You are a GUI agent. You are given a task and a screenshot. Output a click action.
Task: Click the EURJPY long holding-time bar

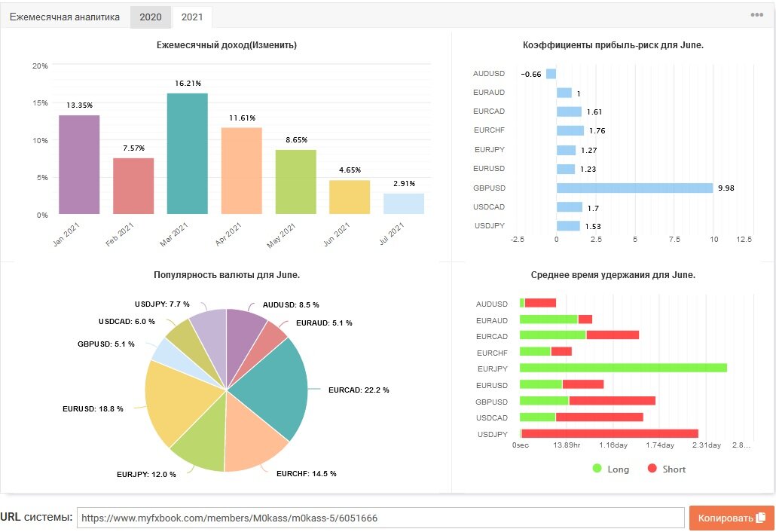click(x=624, y=368)
